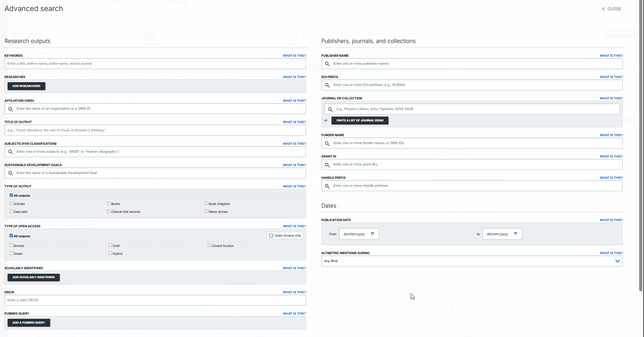Open 'What is this?' for Researcher
Viewport: 644px width, 337px height.
(x=294, y=77)
